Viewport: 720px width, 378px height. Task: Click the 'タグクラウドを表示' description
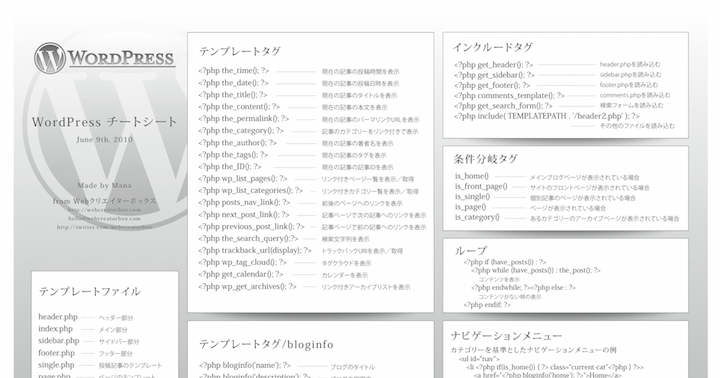click(346, 264)
